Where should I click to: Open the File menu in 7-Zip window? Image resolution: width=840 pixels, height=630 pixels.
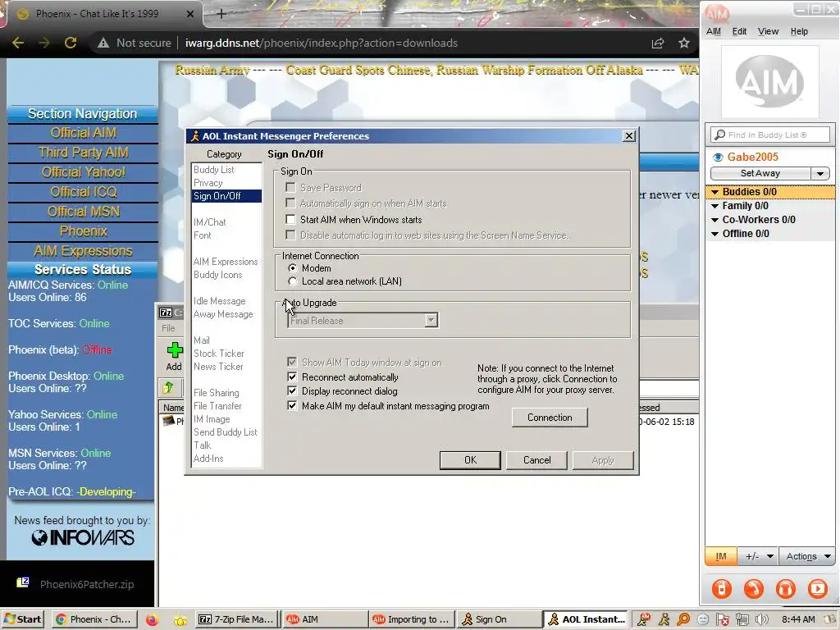tap(168, 328)
